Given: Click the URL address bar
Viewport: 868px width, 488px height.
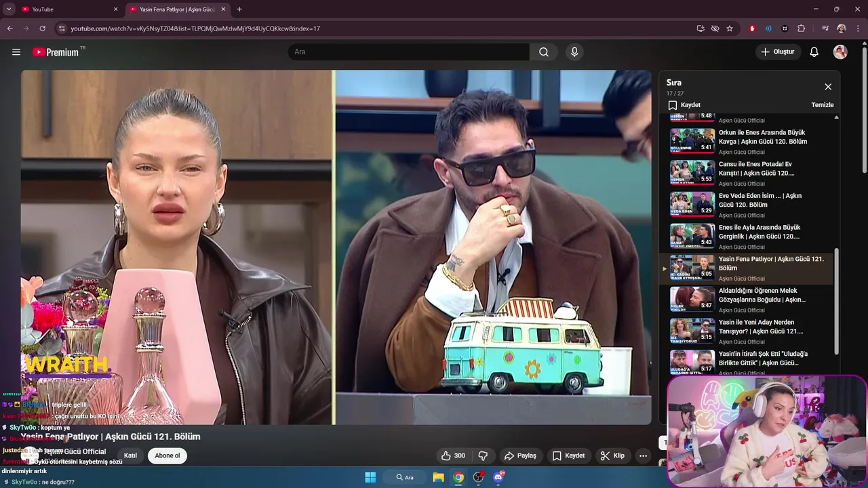Looking at the screenshot, I should pos(373,28).
